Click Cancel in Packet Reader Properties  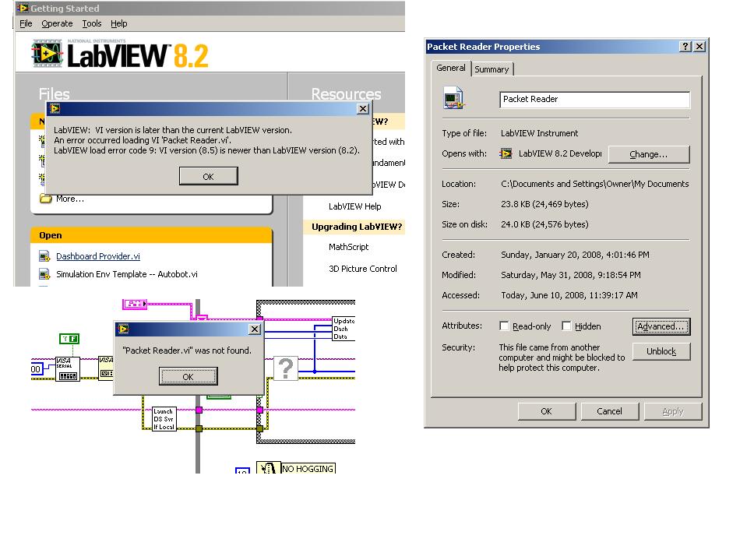click(609, 411)
